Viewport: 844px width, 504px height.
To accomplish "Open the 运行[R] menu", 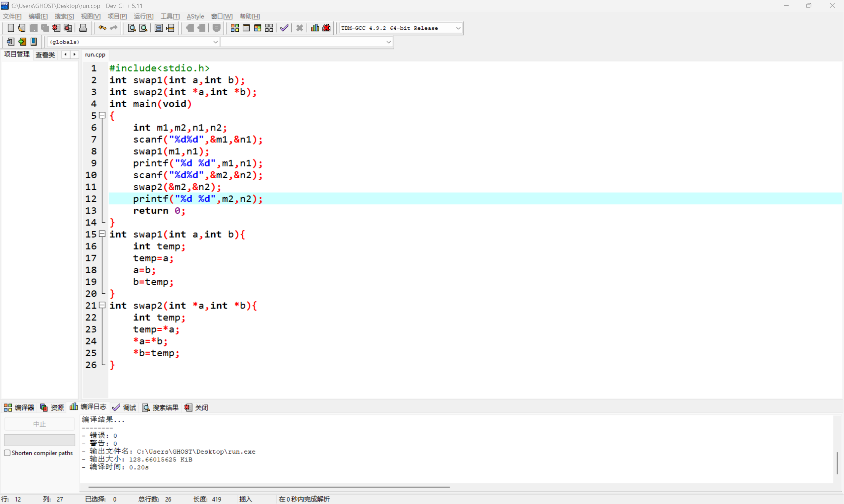I will tap(143, 16).
